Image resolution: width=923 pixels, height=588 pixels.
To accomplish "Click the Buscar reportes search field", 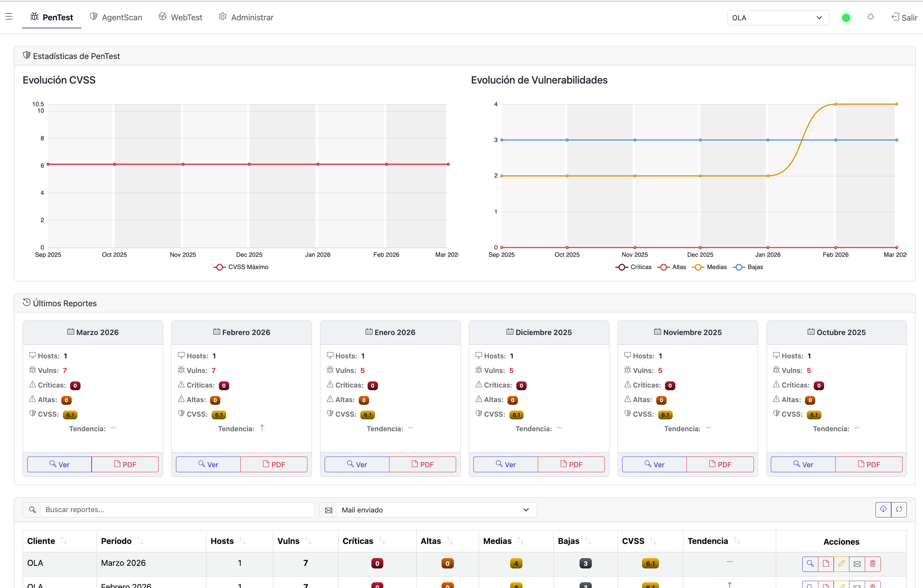I will pyautogui.click(x=177, y=510).
